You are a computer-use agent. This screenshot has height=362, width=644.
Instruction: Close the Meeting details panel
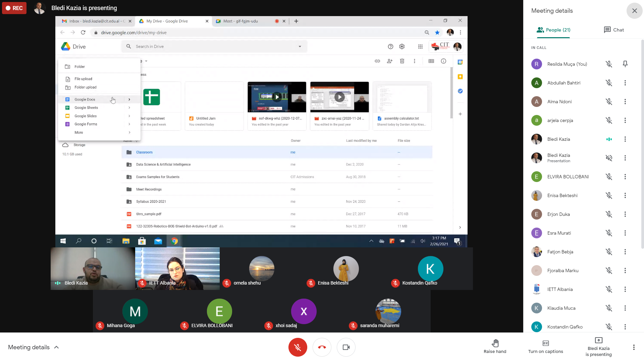pyautogui.click(x=634, y=11)
